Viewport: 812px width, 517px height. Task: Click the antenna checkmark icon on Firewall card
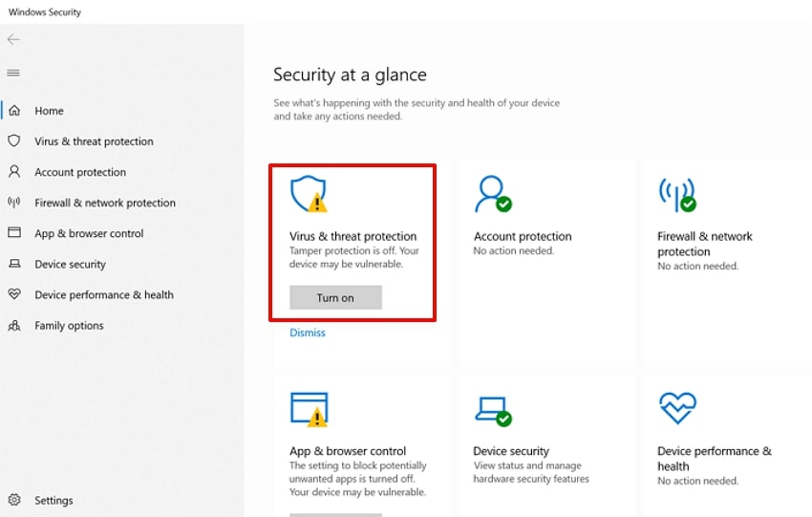pos(677,194)
